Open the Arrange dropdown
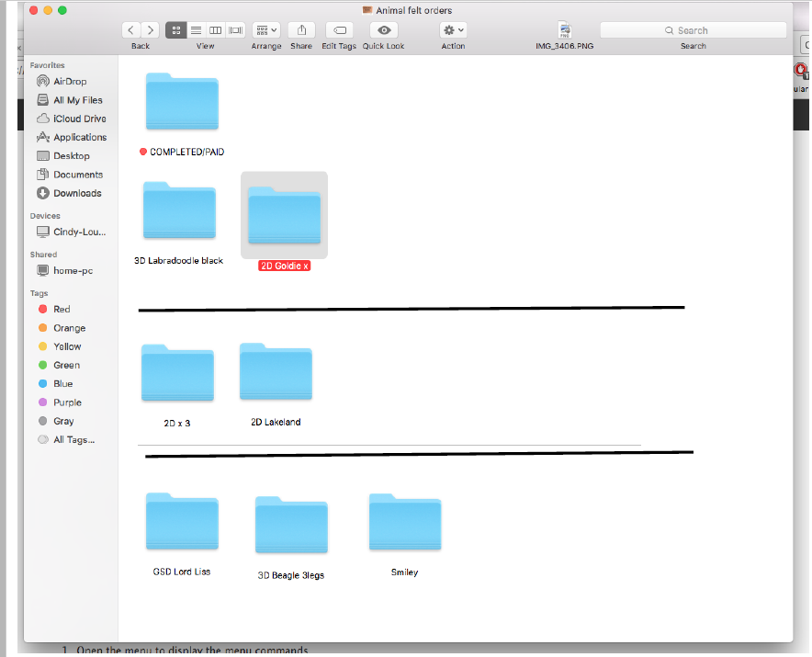The image size is (812, 657). [266, 30]
